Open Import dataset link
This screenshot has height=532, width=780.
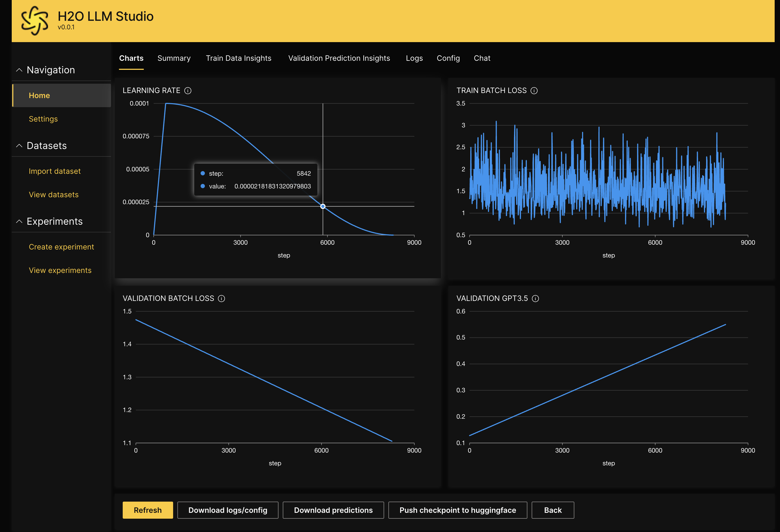pos(55,171)
